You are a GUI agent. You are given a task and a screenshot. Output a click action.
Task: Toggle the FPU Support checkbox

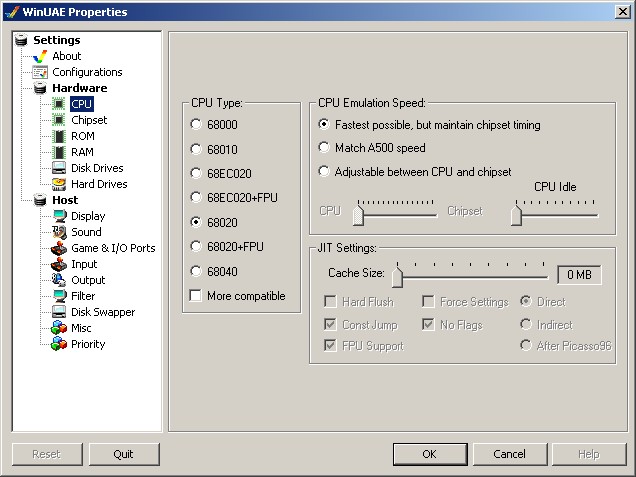click(x=330, y=346)
